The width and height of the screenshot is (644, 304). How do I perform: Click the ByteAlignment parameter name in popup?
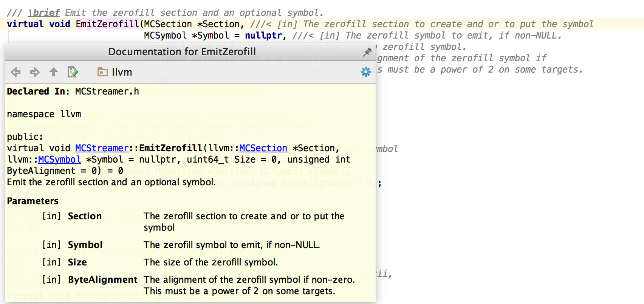[x=103, y=280]
